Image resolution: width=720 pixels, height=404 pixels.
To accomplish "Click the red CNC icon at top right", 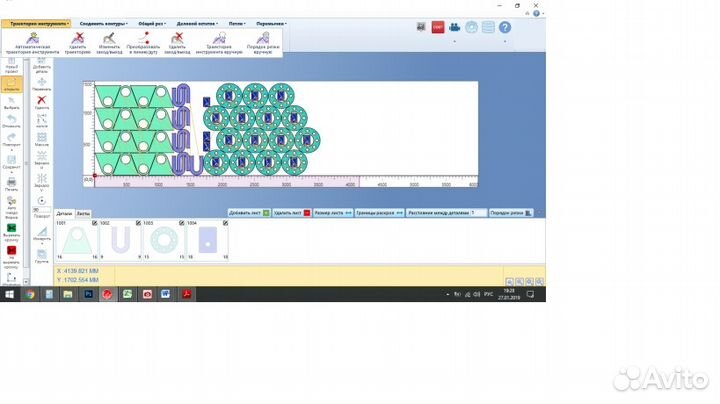I will coord(438,27).
